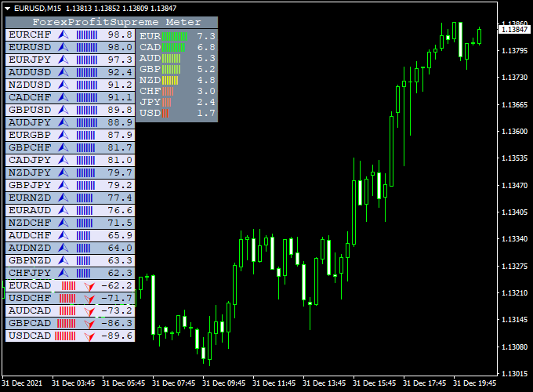Image resolution: width=533 pixels, height=392 pixels.
Task: Select the EURUSD pair label
Action: (30, 47)
